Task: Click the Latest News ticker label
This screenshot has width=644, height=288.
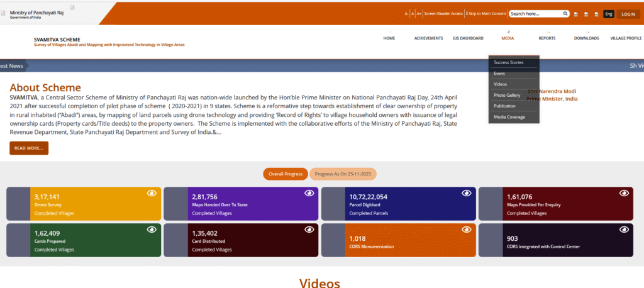Action: (x=11, y=66)
